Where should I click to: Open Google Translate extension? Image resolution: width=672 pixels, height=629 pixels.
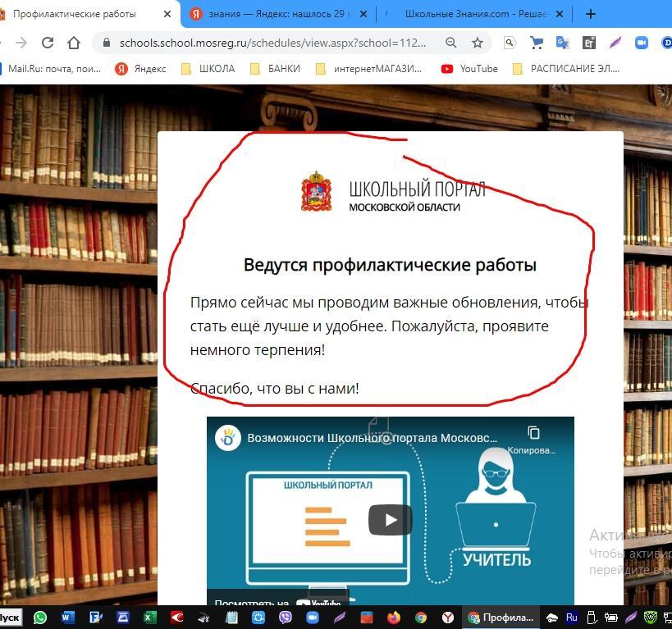click(562, 43)
